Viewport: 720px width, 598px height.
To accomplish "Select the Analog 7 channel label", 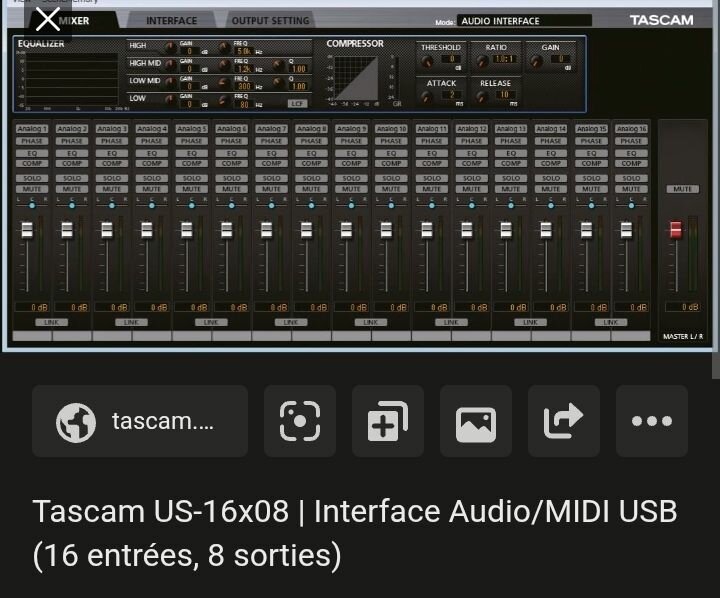I will tap(271, 129).
